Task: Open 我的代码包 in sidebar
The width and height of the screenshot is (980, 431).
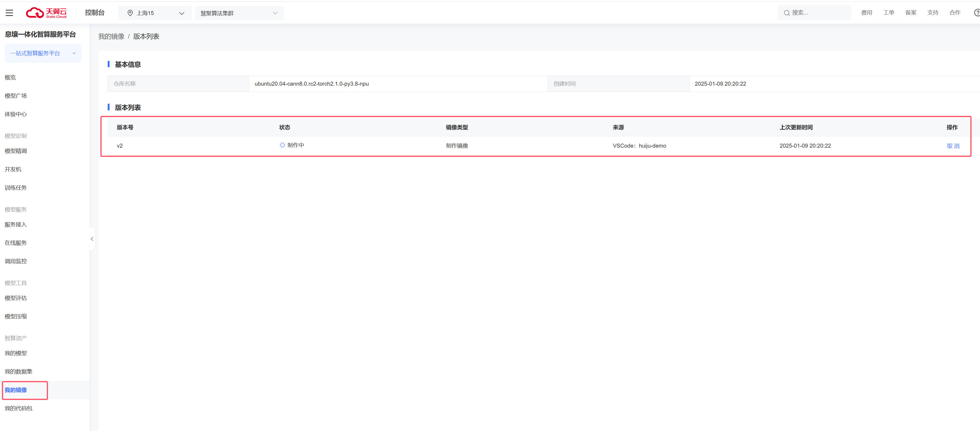Action: click(x=18, y=408)
